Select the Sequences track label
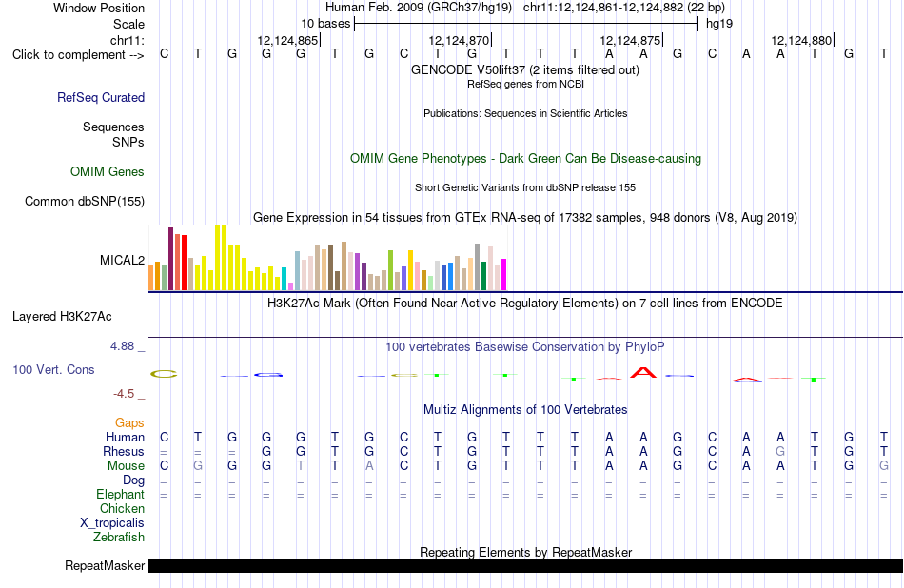Viewport: 904px width, 588px height. pyautogui.click(x=113, y=127)
